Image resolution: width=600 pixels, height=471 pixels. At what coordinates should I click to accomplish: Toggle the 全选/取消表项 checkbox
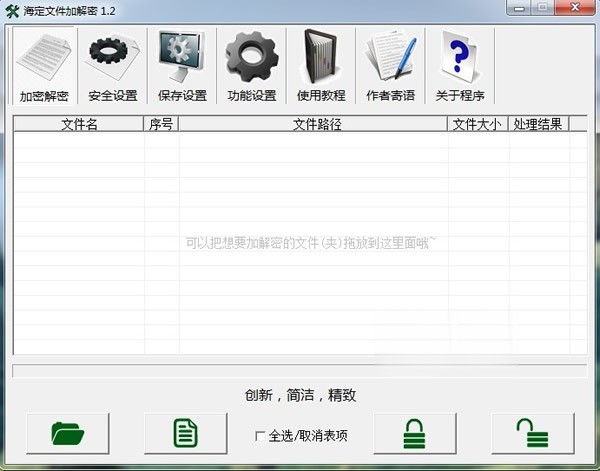coord(261,436)
